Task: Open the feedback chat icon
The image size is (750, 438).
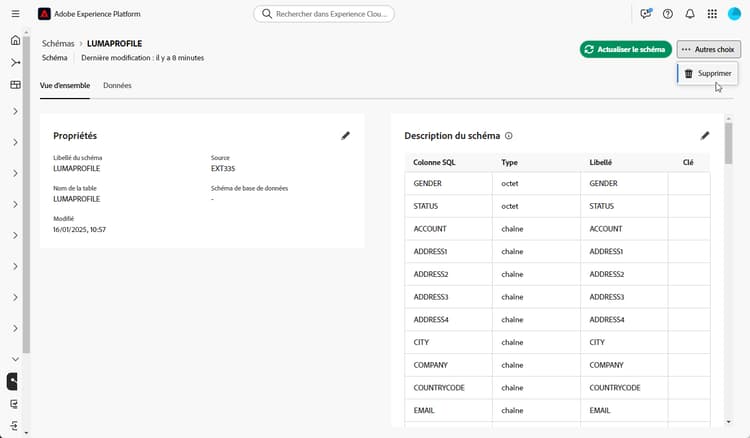Action: coord(646,14)
